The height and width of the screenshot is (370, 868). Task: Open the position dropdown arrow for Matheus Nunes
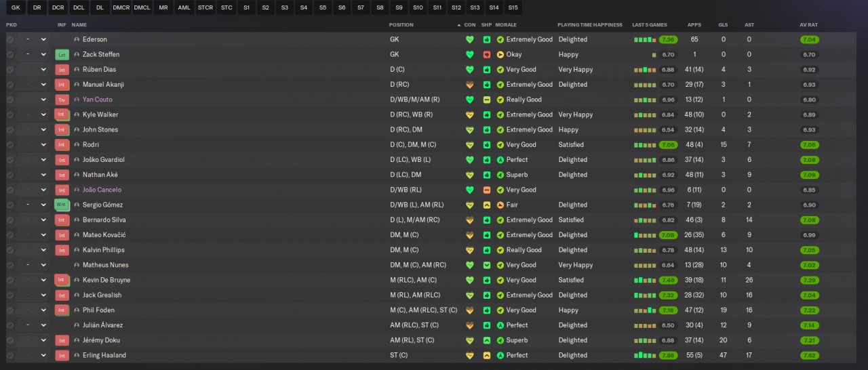pyautogui.click(x=43, y=265)
